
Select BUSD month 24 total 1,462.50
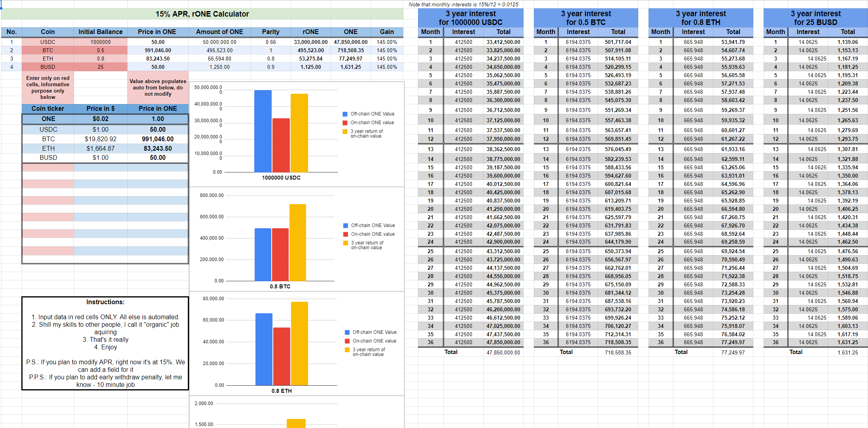click(x=847, y=242)
